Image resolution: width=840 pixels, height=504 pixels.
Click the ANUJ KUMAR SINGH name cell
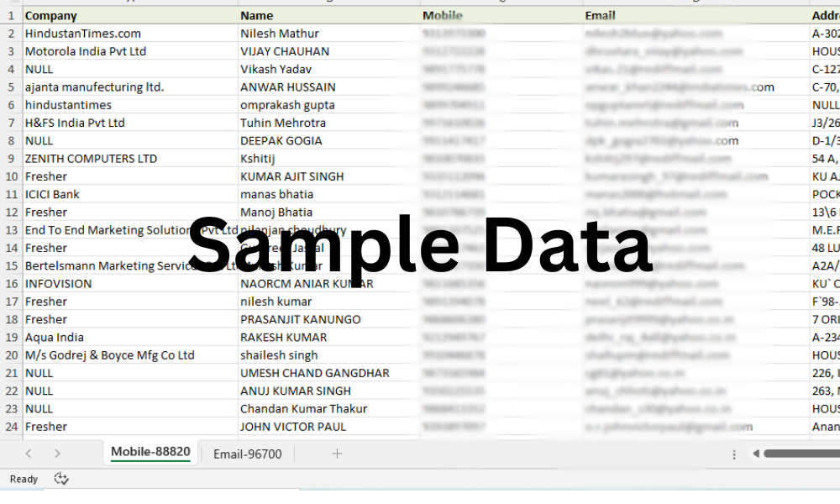[329, 391]
